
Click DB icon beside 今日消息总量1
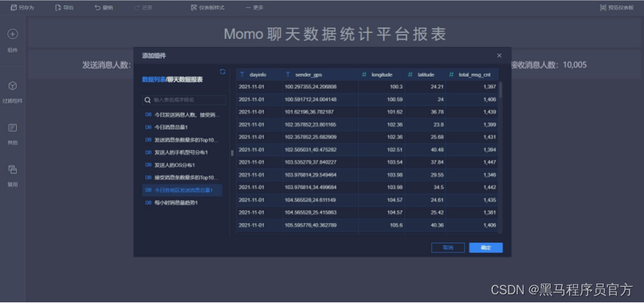pos(148,128)
